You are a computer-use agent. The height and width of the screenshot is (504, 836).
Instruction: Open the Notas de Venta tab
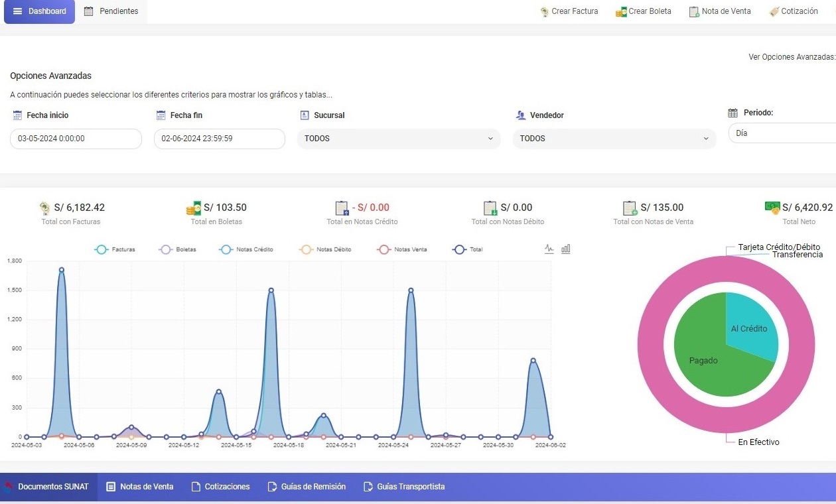(x=139, y=487)
